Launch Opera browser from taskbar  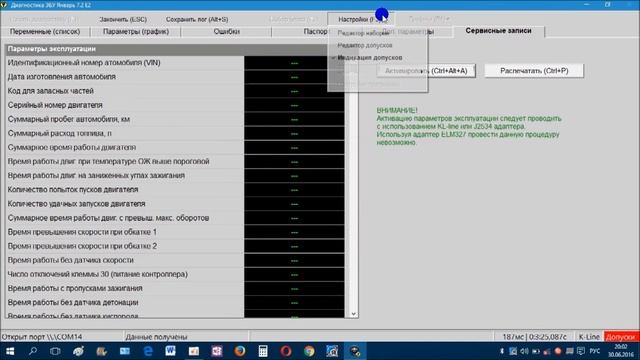[286, 351]
